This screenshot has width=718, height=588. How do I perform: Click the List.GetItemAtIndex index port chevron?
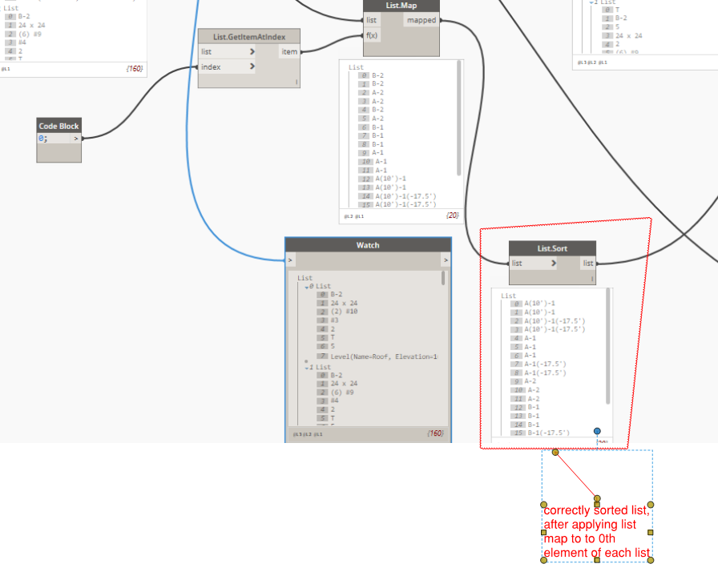pyautogui.click(x=252, y=66)
